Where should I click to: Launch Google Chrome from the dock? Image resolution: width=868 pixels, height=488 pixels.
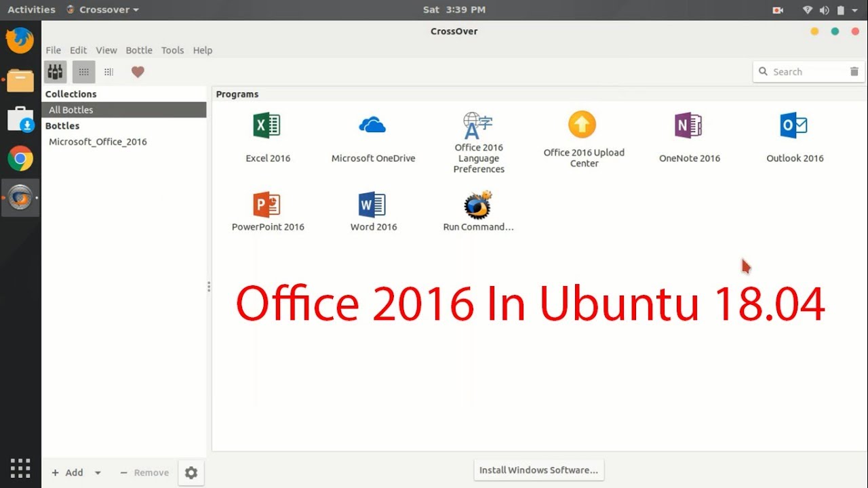coord(20,159)
